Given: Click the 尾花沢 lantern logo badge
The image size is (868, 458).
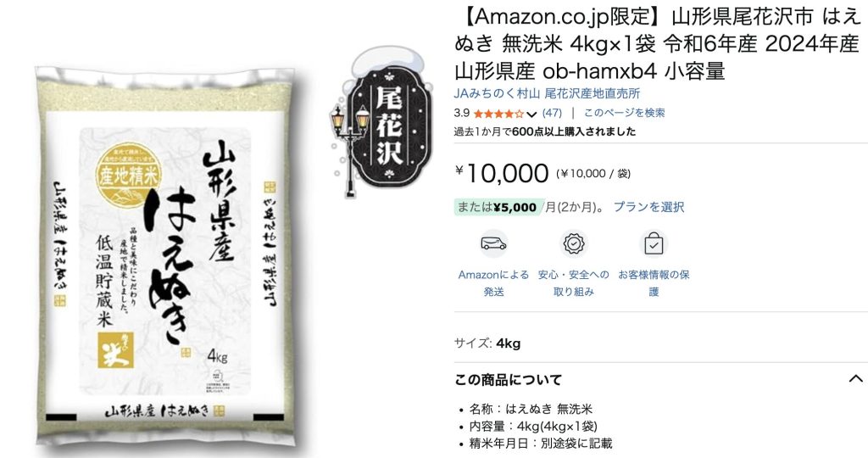Looking at the screenshot, I should (x=382, y=122).
